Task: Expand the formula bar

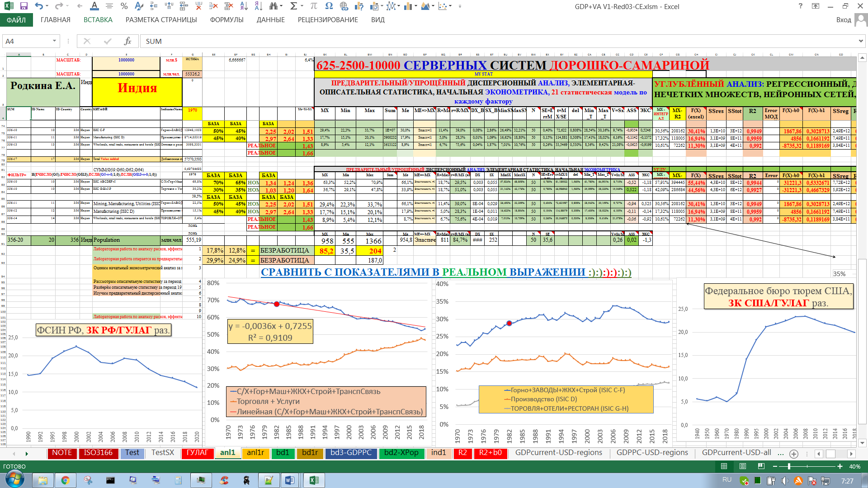Action: point(861,41)
